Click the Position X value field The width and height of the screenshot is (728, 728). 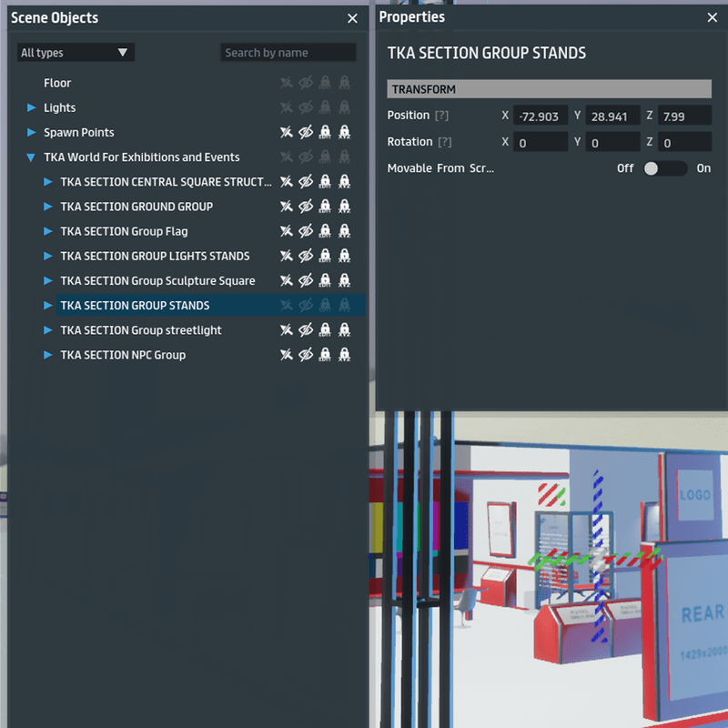point(541,116)
